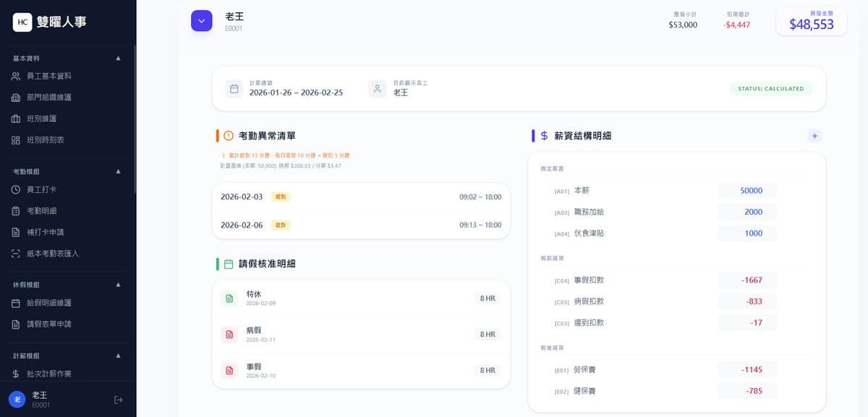Open the purple dropdown arrow beside 老王
Screen dimensions: 868x417
click(x=201, y=20)
